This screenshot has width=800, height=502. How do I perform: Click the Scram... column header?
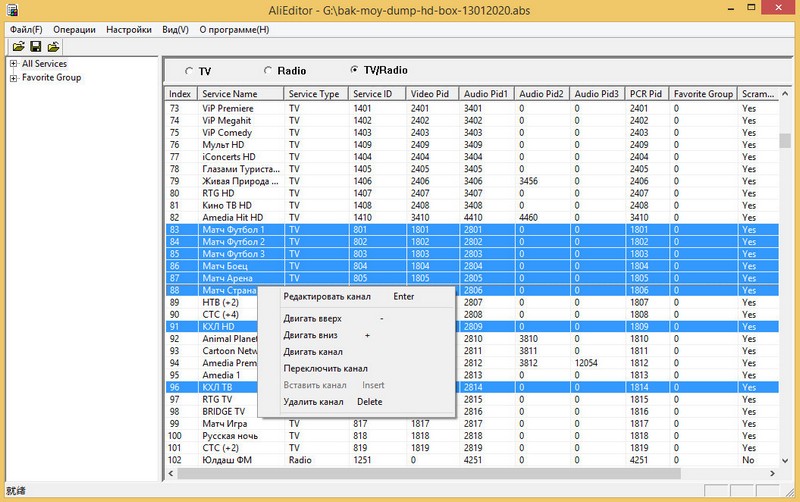tap(758, 94)
